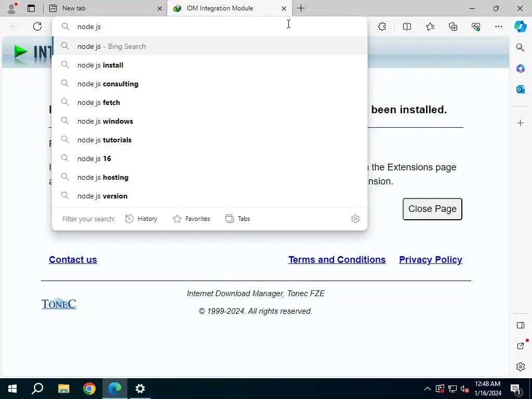This screenshot has width=532, height=399.
Task: Open the Collections icon
Action: coord(453,26)
